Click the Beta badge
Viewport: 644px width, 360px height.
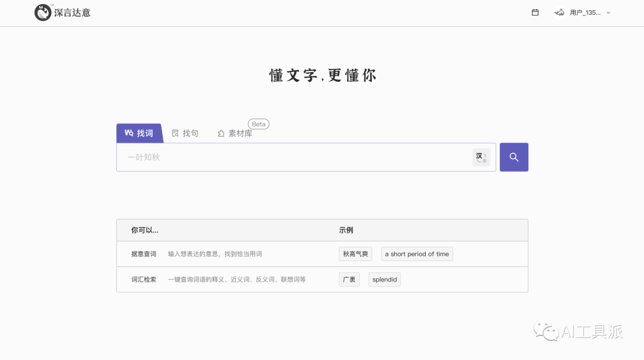(x=258, y=124)
